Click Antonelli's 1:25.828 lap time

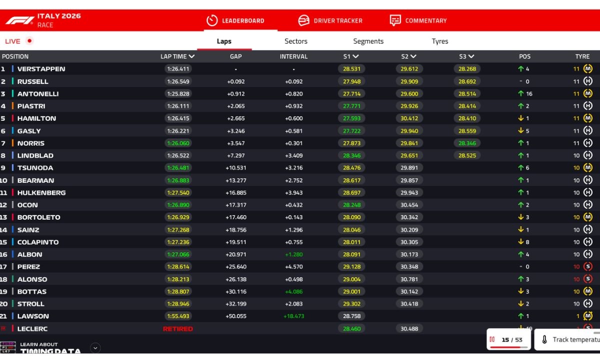[x=178, y=94]
